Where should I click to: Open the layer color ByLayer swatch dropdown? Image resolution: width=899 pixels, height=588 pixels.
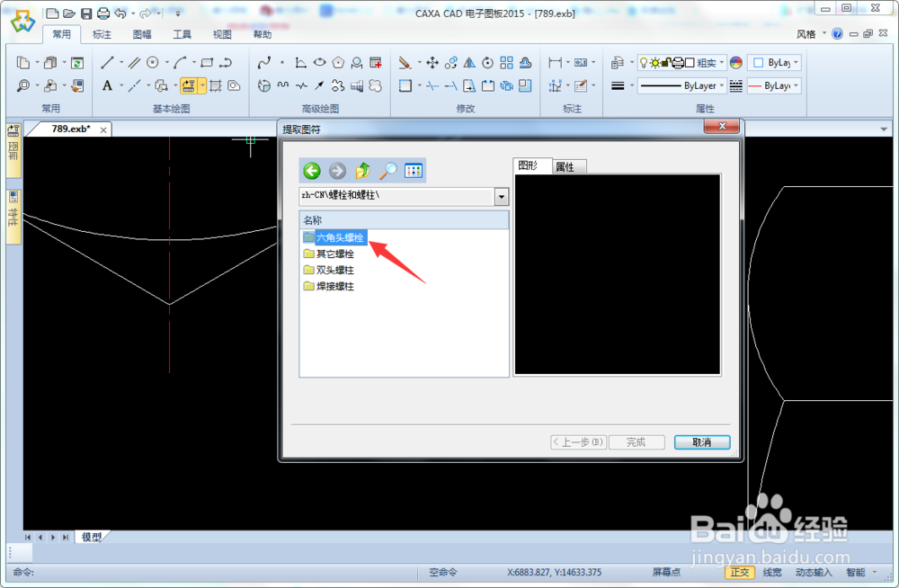coord(774,63)
